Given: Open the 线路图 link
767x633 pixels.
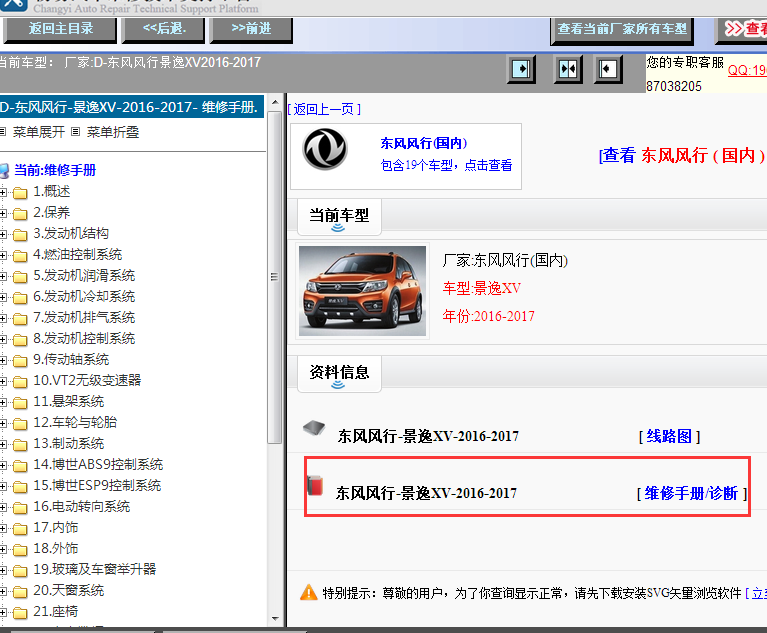Looking at the screenshot, I should [x=669, y=436].
